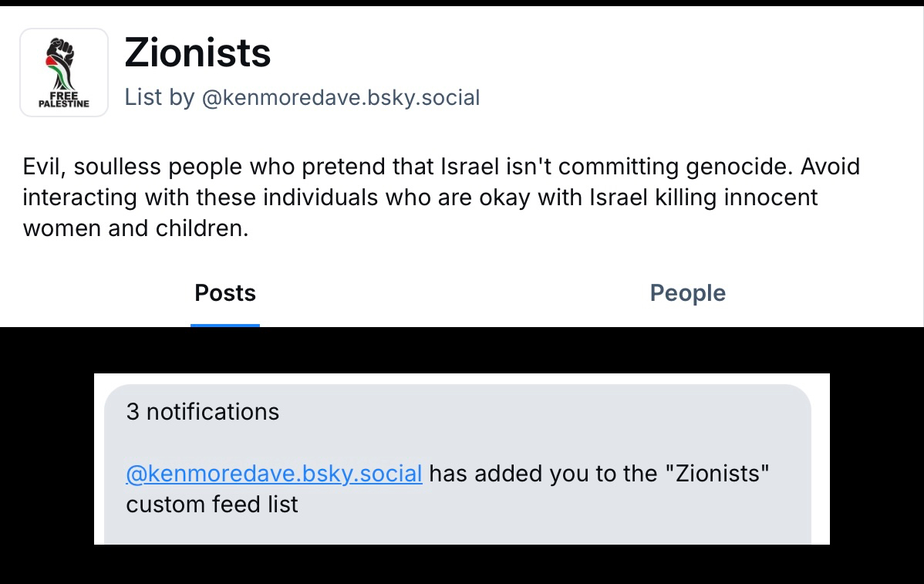Click the Free Palestine list avatar
Image resolution: width=924 pixels, height=584 pixels.
pyautogui.click(x=64, y=73)
